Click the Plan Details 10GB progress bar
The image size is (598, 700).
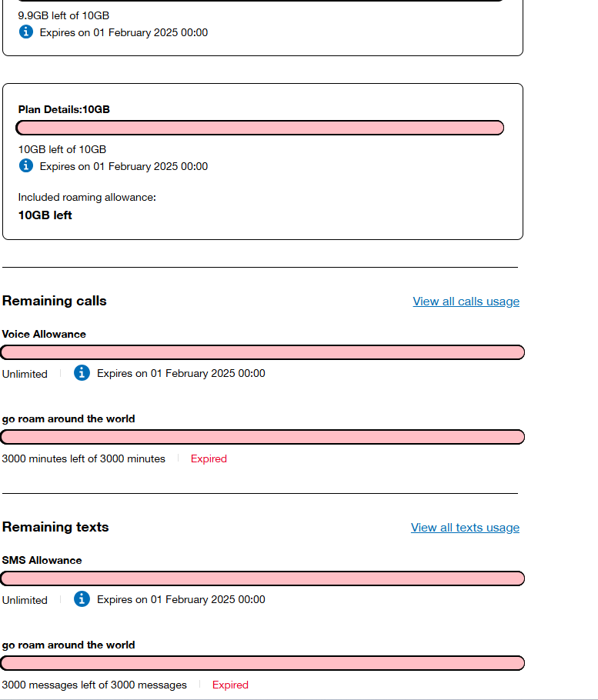[260, 128]
